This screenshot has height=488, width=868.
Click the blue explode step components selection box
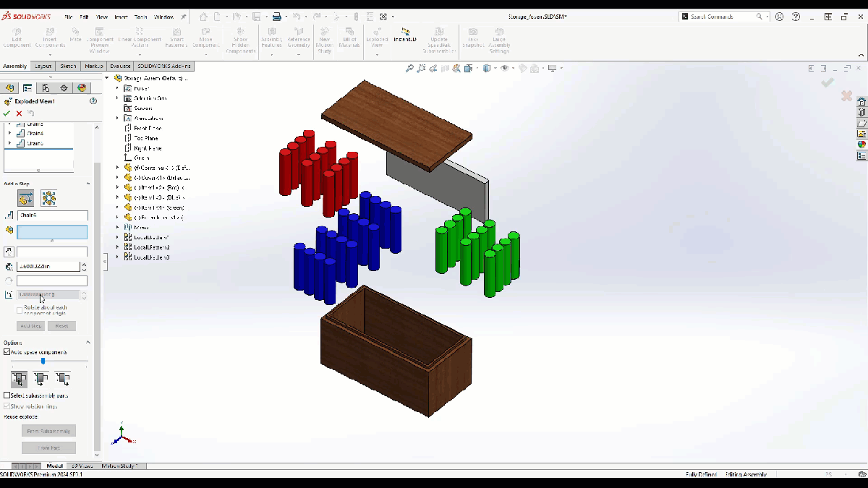click(52, 232)
